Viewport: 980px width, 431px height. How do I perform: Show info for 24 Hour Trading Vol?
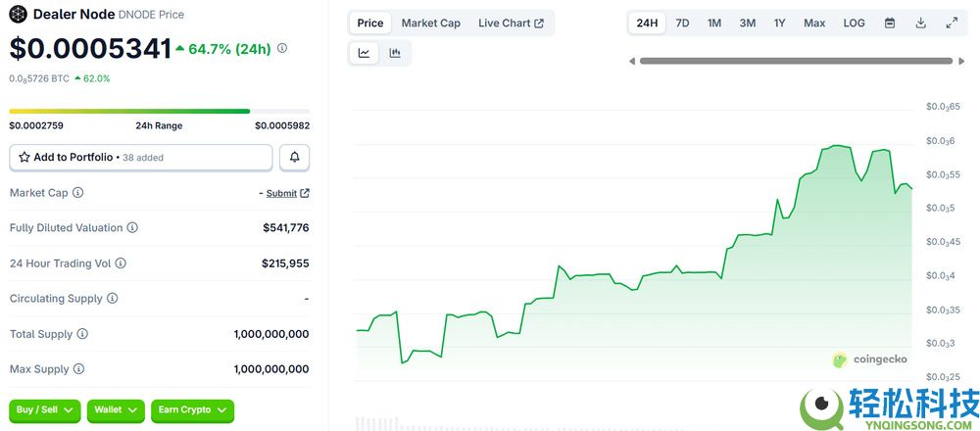(121, 263)
